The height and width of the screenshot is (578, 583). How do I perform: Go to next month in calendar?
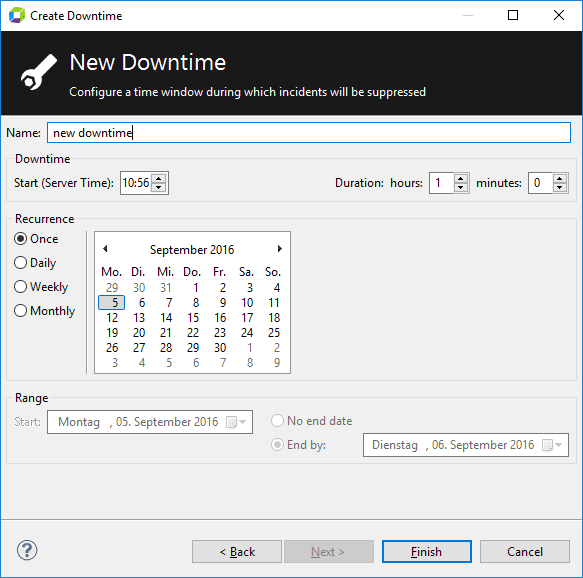point(280,249)
